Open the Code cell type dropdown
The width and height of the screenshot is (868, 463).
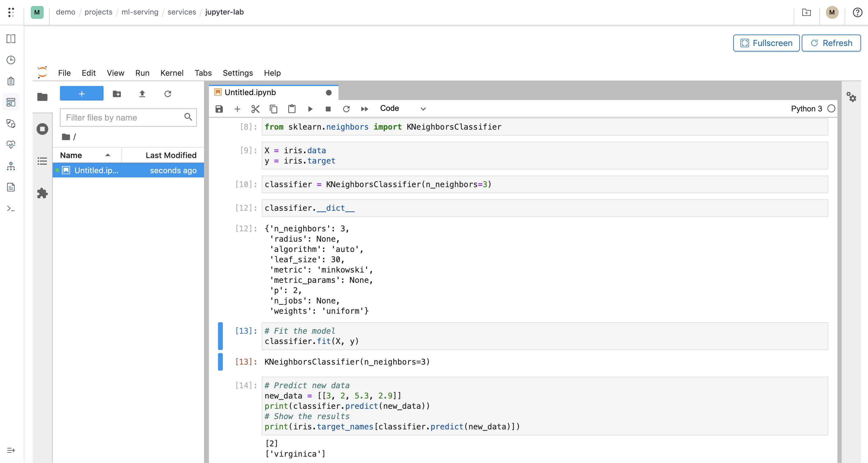(x=403, y=108)
